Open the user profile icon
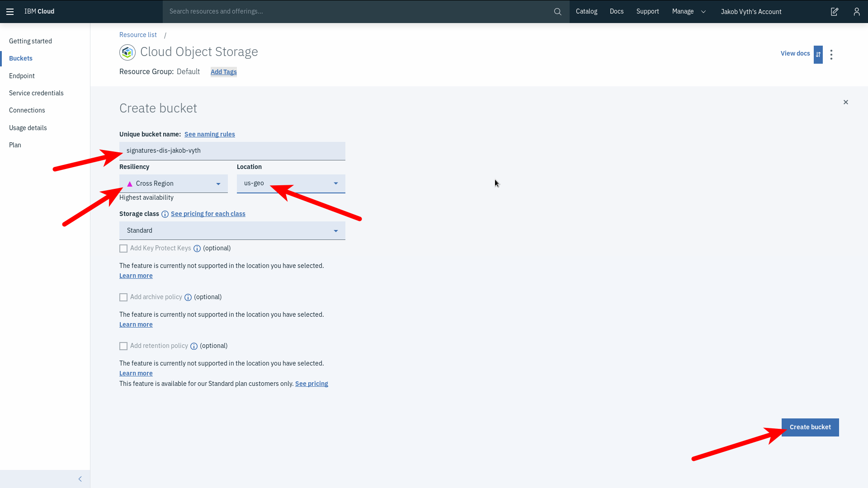 pos(857,12)
